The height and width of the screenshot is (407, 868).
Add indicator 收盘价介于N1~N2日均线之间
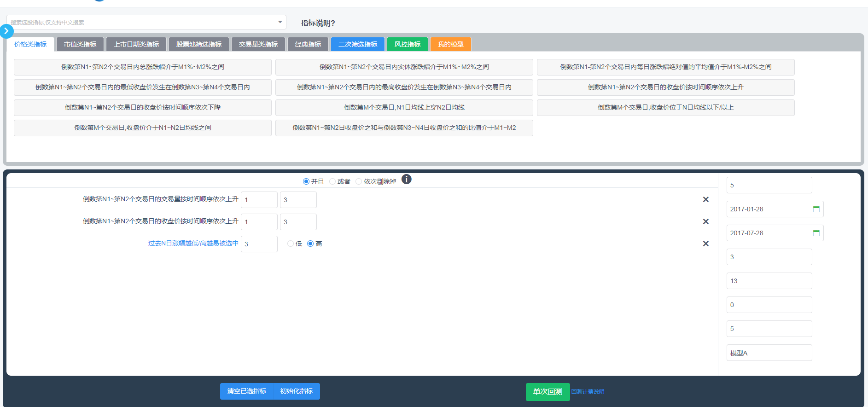(143, 128)
